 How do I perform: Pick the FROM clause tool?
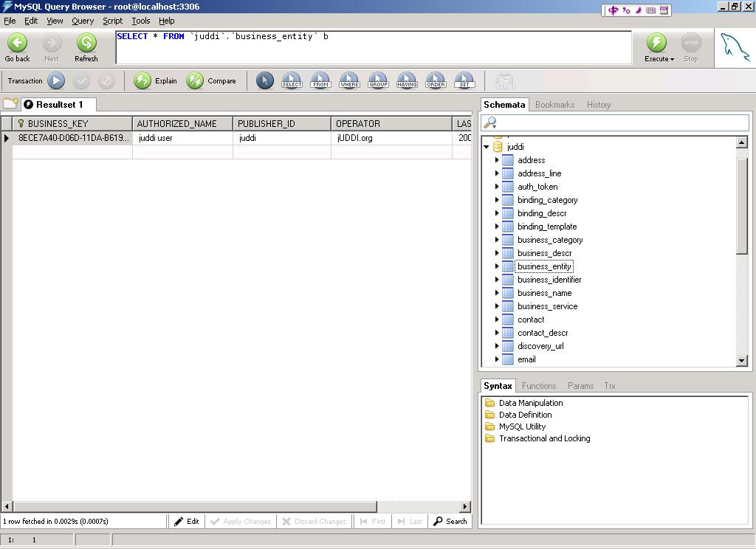coord(320,80)
